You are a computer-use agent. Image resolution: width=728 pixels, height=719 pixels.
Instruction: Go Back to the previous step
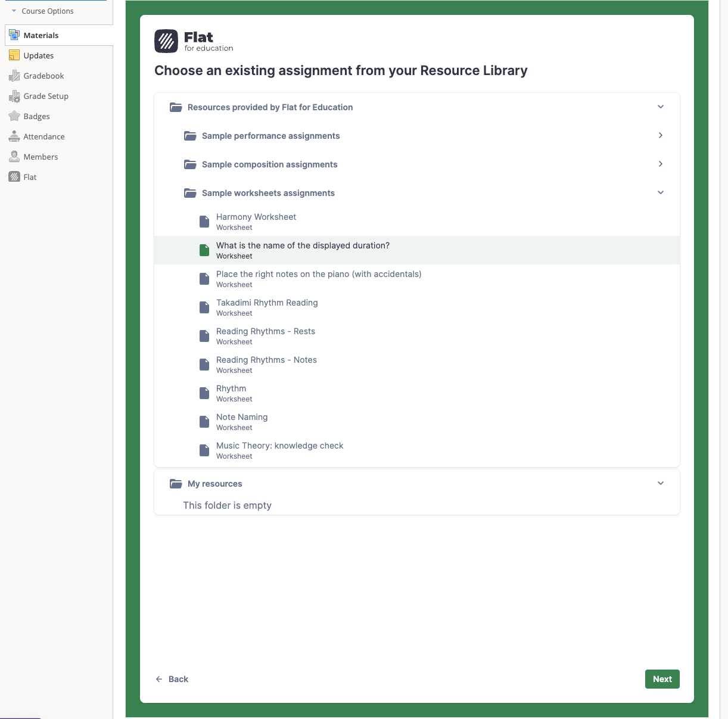(x=172, y=679)
